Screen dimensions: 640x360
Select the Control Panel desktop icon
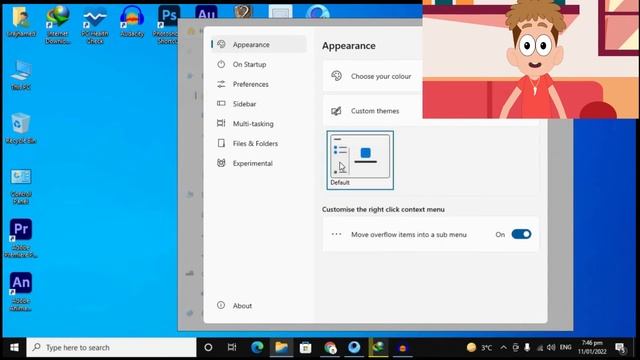click(21, 186)
